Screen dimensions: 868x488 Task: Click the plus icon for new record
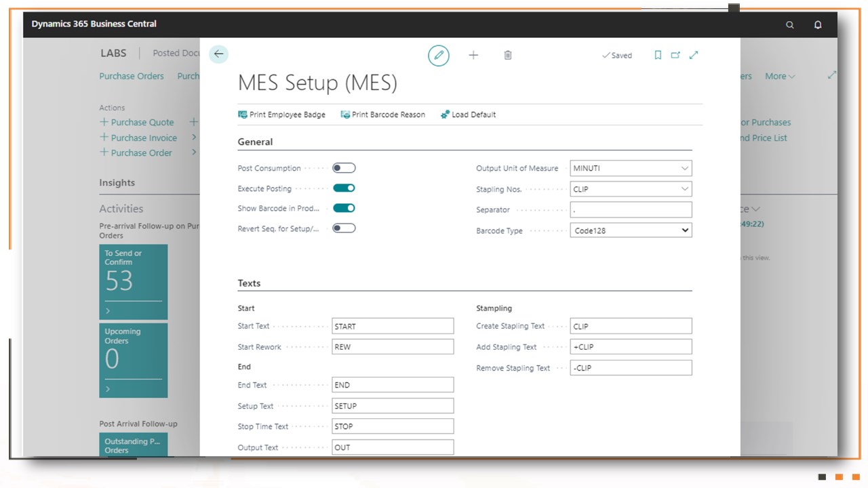point(473,55)
